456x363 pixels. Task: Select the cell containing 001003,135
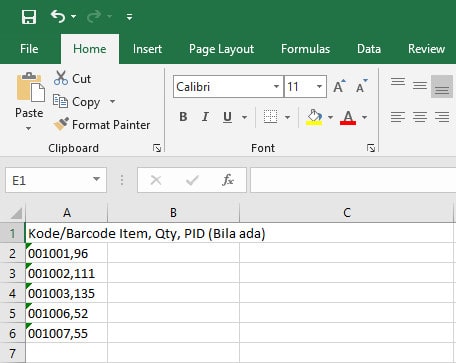67,293
